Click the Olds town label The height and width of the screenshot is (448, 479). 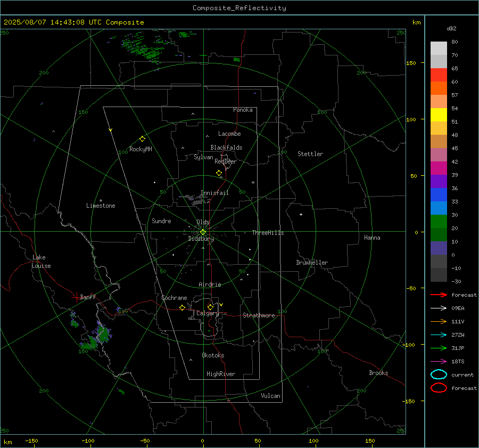tap(203, 222)
